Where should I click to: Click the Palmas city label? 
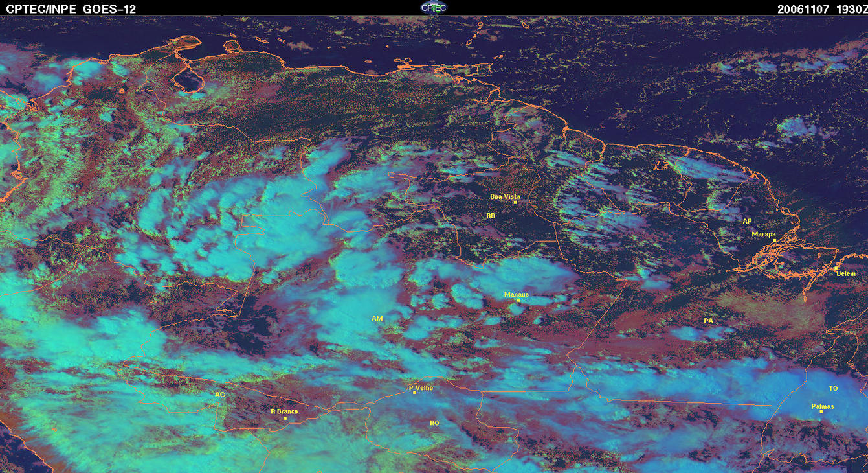point(823,407)
